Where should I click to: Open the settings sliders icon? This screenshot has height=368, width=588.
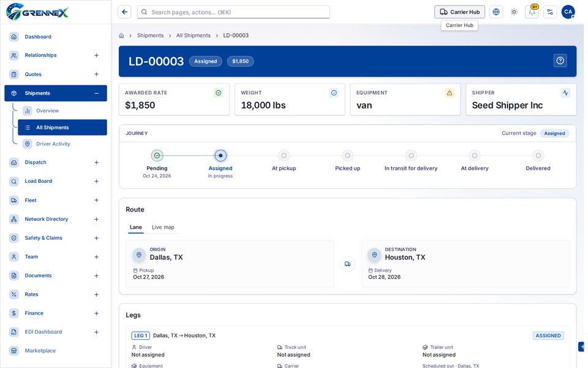tap(550, 12)
